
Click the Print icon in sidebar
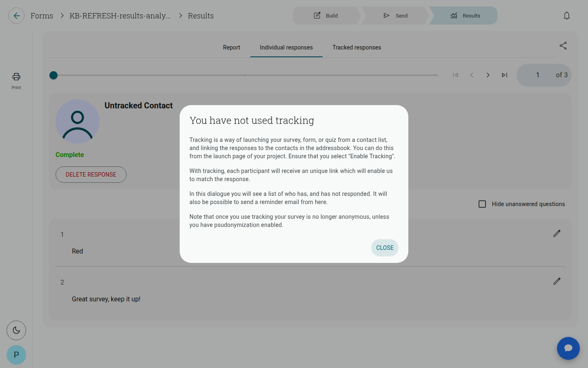pos(16,81)
